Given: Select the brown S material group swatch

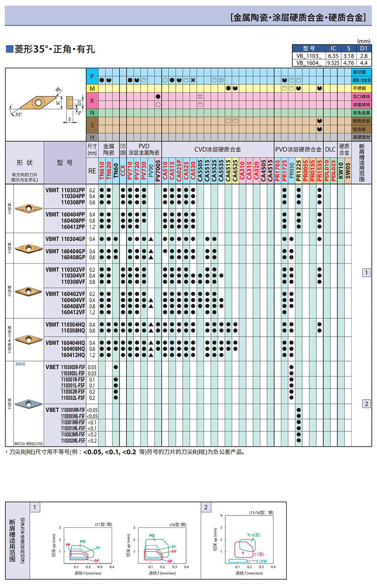Looking at the screenshot, I should [x=92, y=124].
